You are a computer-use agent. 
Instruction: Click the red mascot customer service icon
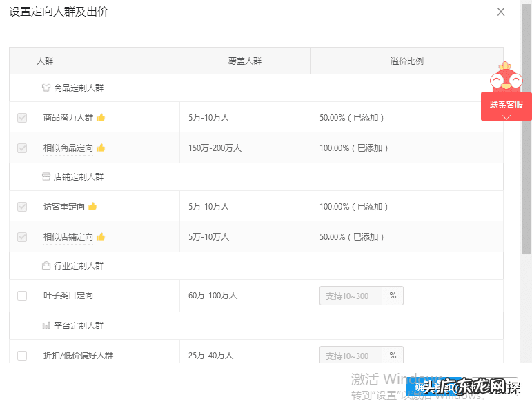506,77
